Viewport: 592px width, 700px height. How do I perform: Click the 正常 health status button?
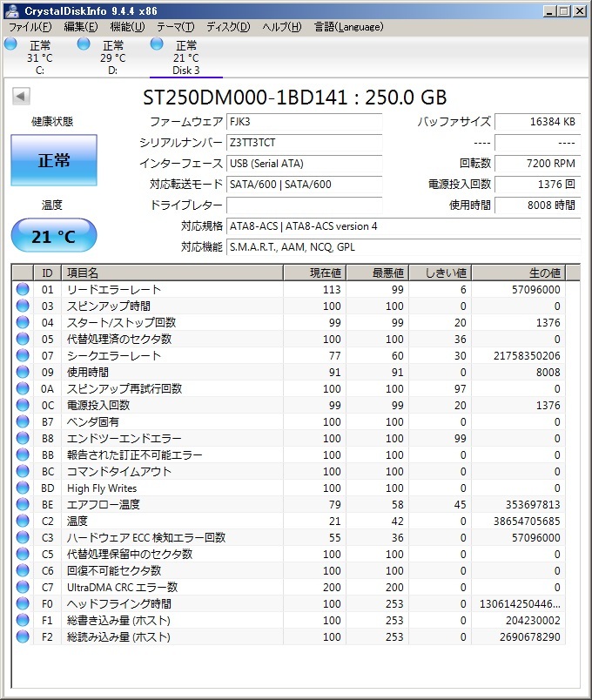[x=54, y=160]
